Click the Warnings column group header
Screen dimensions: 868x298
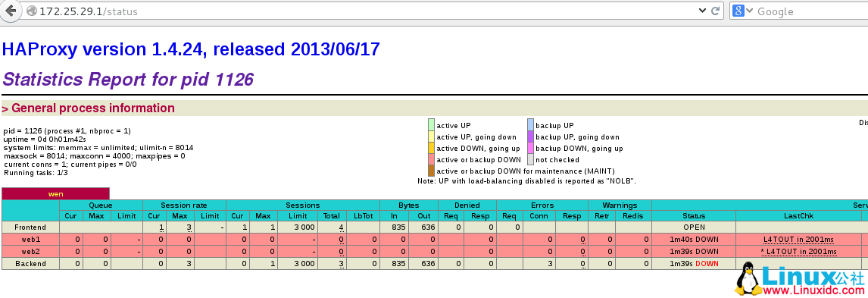click(620, 205)
